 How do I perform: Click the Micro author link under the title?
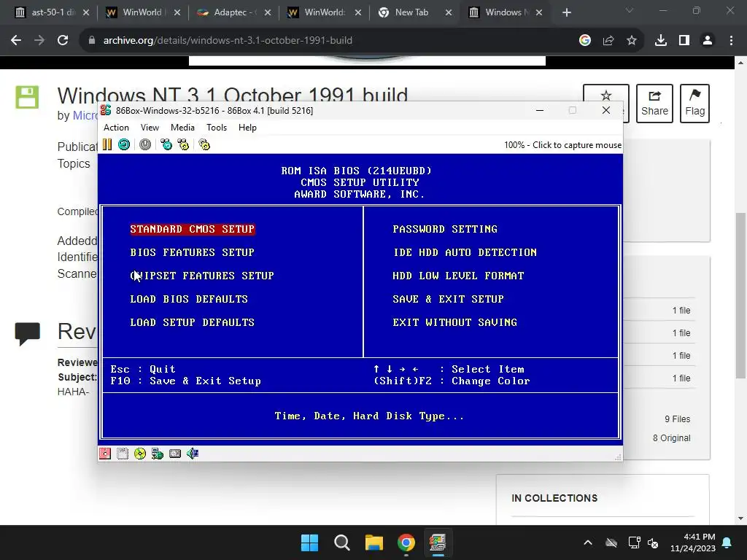(x=85, y=115)
